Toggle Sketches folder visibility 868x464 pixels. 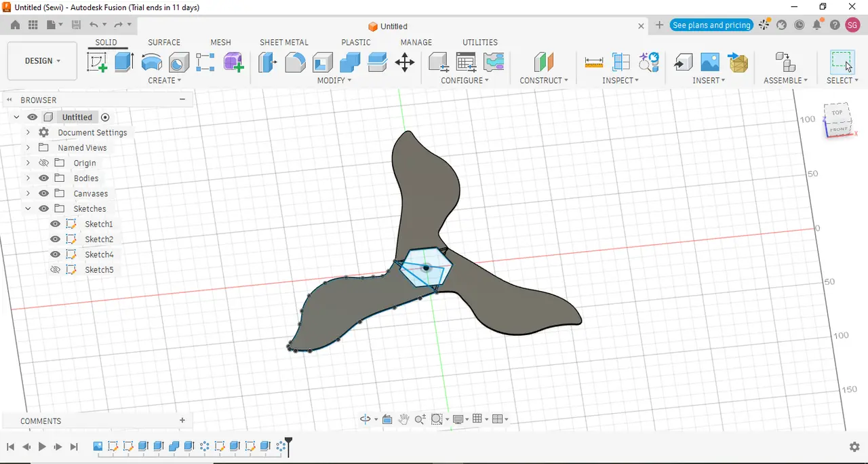44,208
